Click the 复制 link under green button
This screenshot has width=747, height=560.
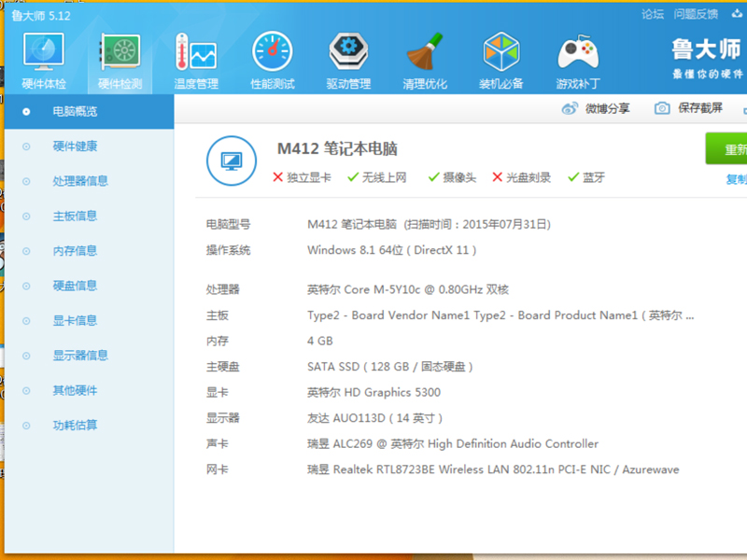click(x=736, y=179)
